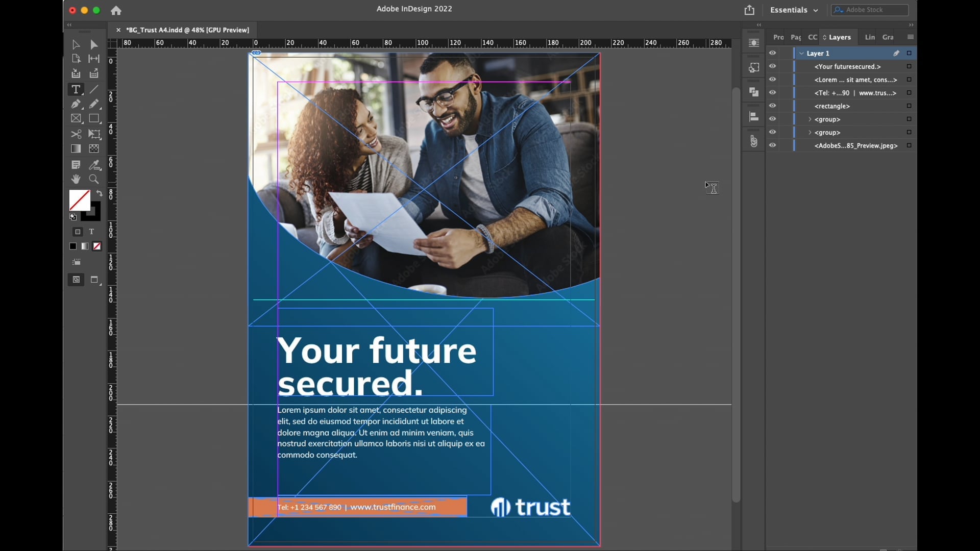Toggle Normal view mode button
Image resolution: width=980 pixels, height=551 pixels.
pyautogui.click(x=76, y=280)
